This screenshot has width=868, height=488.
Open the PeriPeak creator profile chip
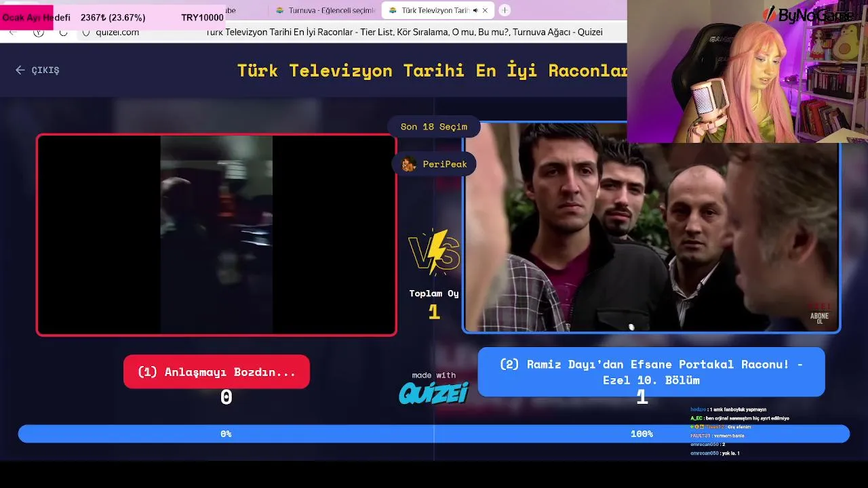click(x=434, y=164)
